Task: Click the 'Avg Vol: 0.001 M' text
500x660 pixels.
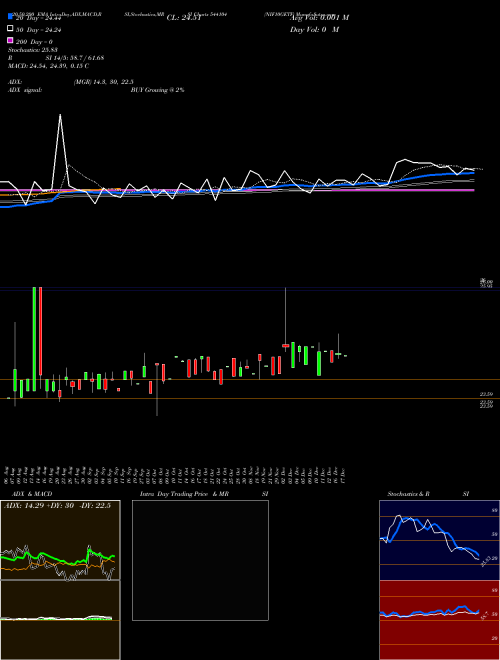Action: (319, 18)
